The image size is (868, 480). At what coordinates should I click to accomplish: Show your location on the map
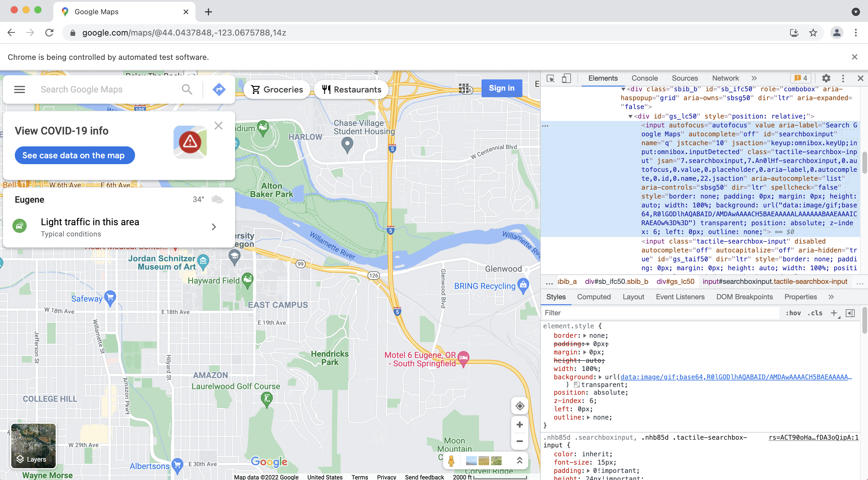520,406
